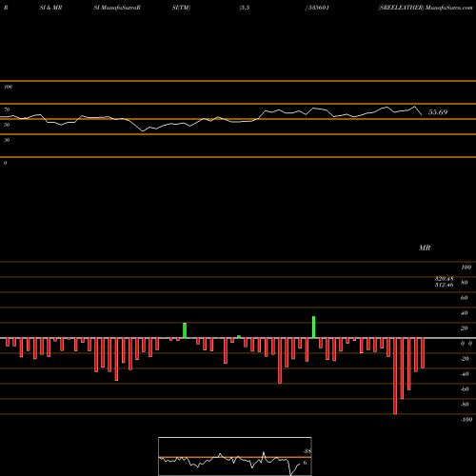Viewport: 476px width, 476px height.
Task: Click the 70 level label on RSI panel
Action: click(7, 109)
